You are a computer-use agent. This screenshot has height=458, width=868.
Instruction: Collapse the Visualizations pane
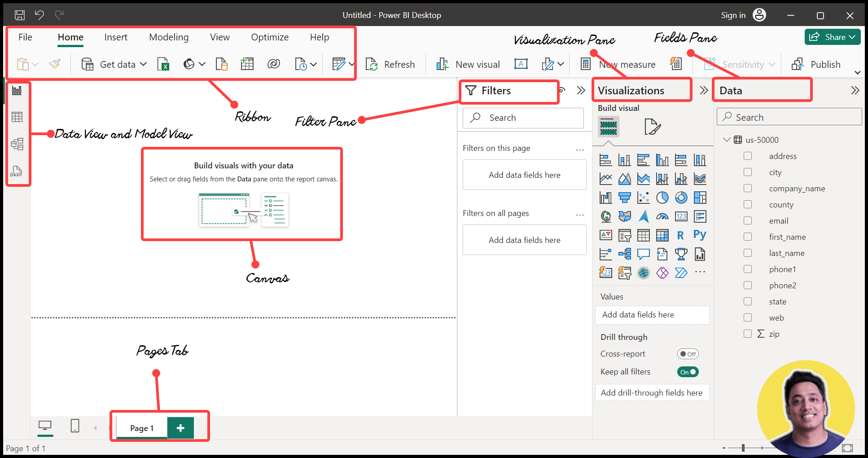tap(704, 90)
